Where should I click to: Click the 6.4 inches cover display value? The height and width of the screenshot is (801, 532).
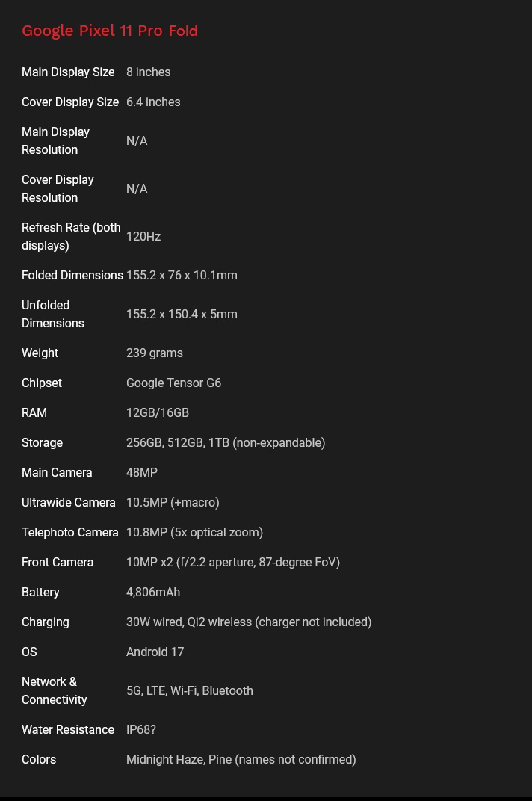[x=153, y=102]
